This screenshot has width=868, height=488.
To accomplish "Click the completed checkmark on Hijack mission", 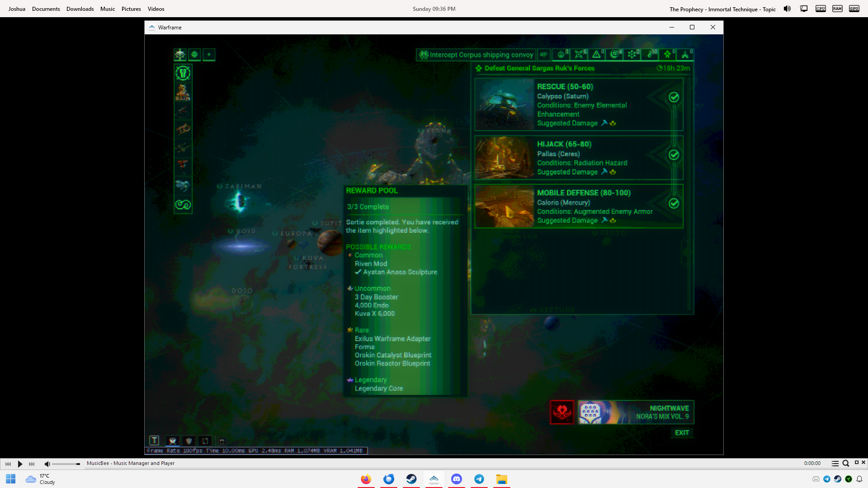I will tap(674, 155).
